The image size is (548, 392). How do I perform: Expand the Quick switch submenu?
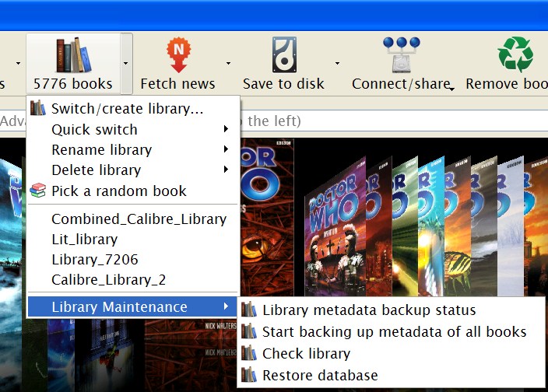click(x=133, y=130)
